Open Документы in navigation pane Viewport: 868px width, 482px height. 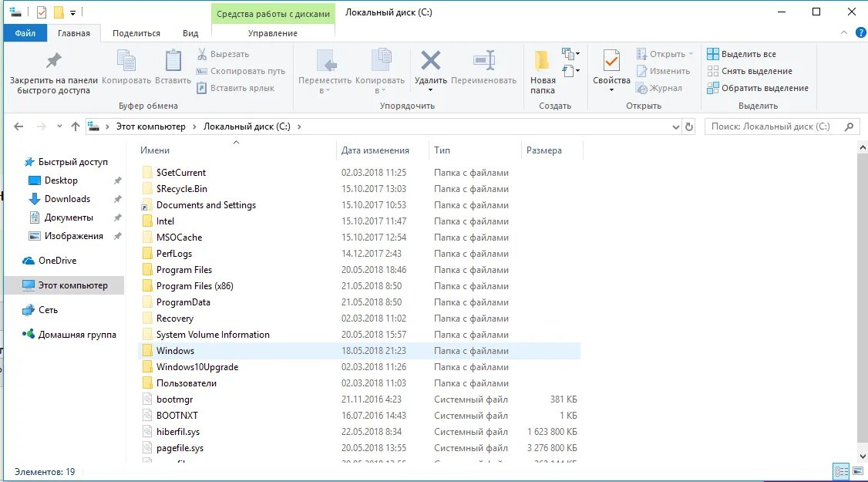click(x=69, y=217)
